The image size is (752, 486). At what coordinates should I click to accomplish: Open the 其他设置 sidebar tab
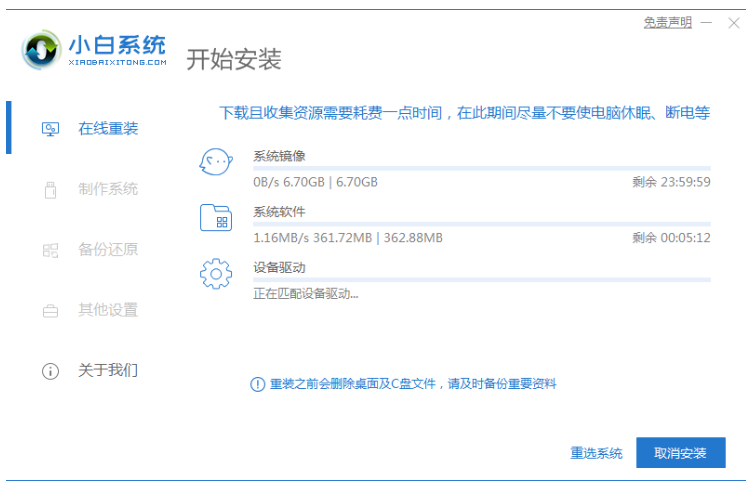(x=108, y=310)
